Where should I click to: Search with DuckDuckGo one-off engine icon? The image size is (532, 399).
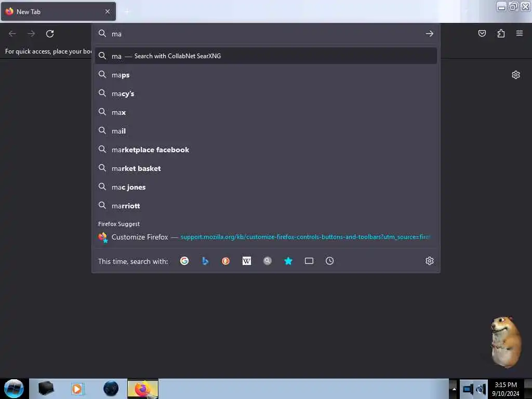[225, 261]
